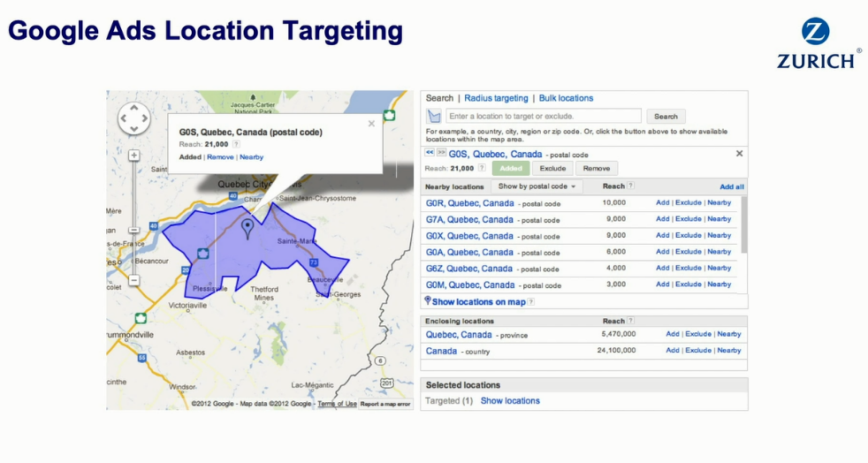The image size is (868, 463).
Task: Click the green Added button
Action: click(510, 168)
